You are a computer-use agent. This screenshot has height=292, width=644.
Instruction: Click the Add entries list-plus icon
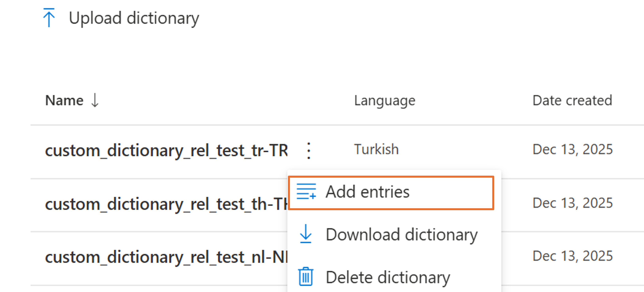[x=306, y=191]
